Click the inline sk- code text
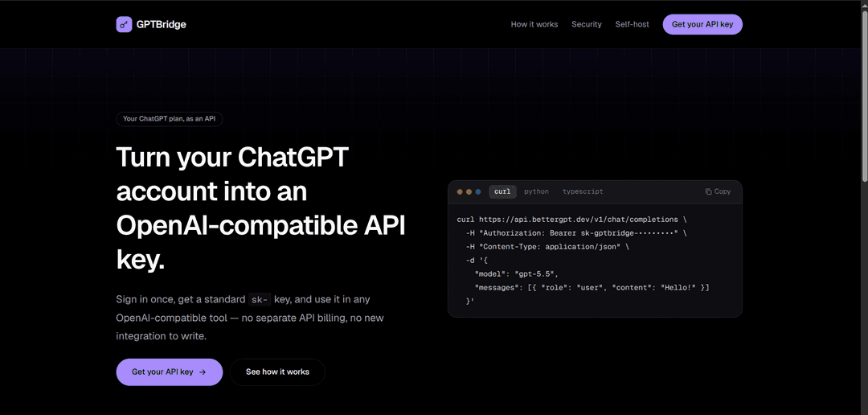The image size is (868, 415). pyautogui.click(x=259, y=300)
